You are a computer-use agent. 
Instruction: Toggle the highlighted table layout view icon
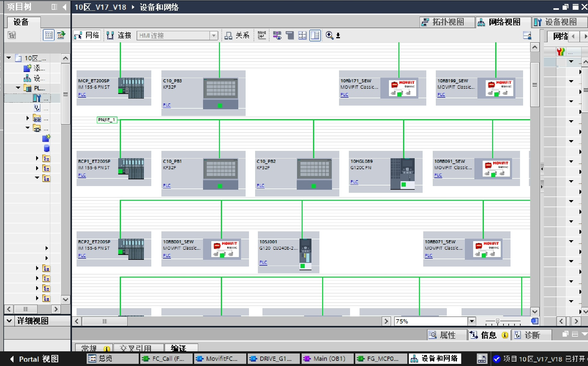click(x=315, y=35)
